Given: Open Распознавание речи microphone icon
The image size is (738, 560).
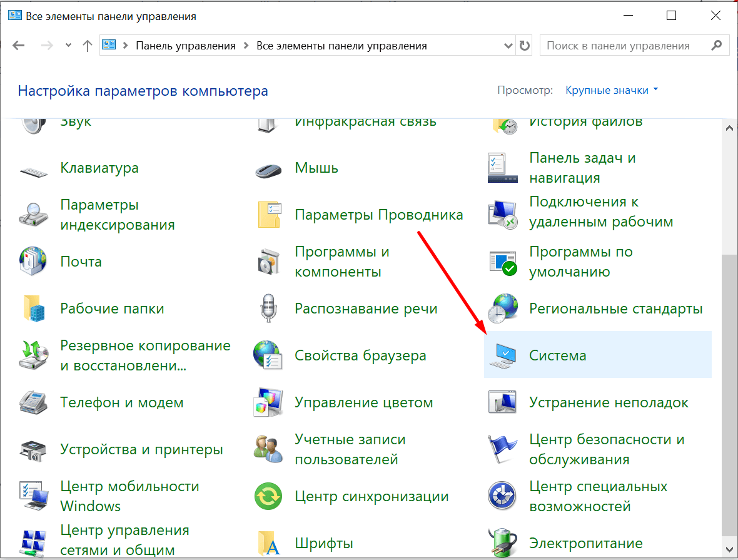Looking at the screenshot, I should (x=268, y=308).
